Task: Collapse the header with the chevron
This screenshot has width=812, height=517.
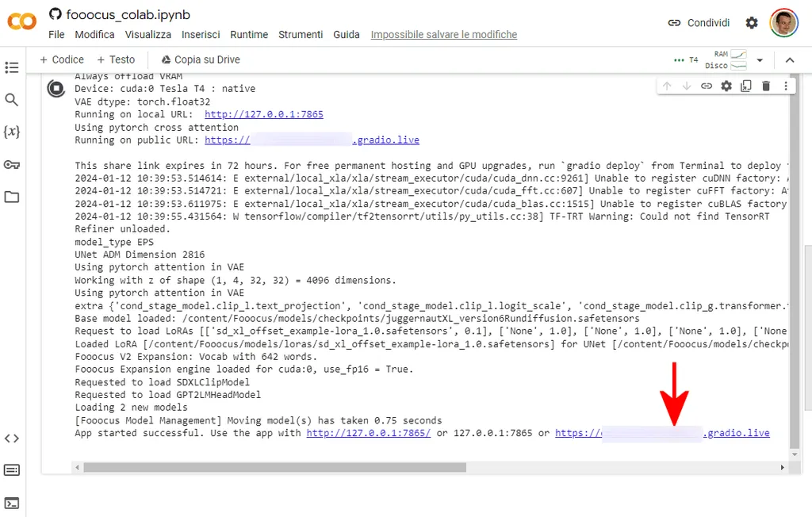Action: [x=790, y=60]
